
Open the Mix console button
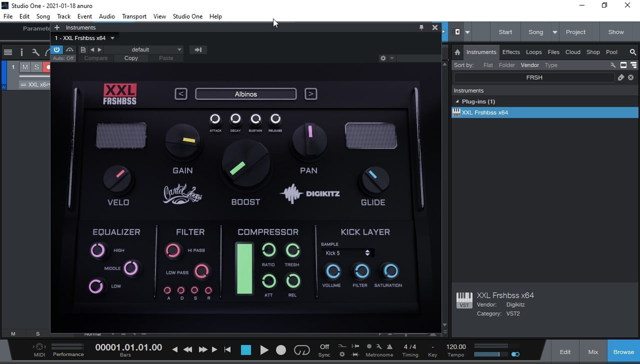tap(593, 352)
